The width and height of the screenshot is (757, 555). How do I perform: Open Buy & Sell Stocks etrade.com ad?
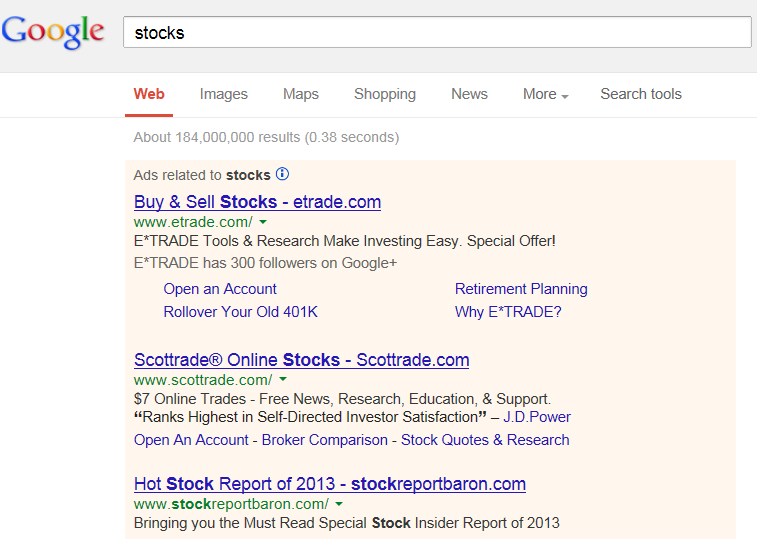click(x=257, y=202)
